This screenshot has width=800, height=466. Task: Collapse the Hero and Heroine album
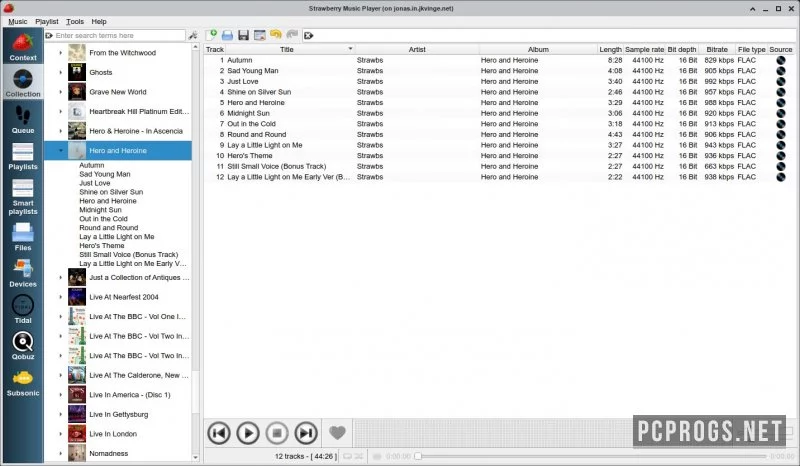61,151
